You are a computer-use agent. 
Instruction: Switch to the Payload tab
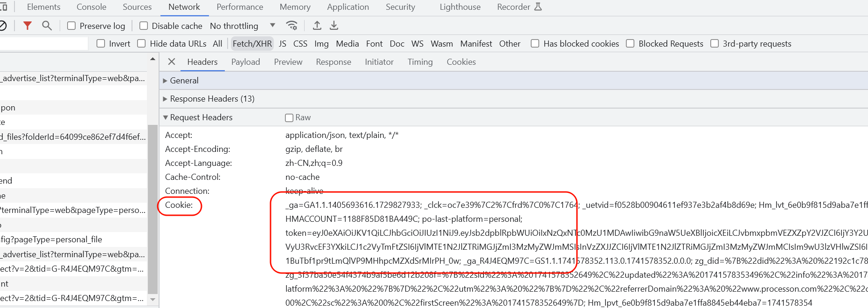click(x=245, y=62)
